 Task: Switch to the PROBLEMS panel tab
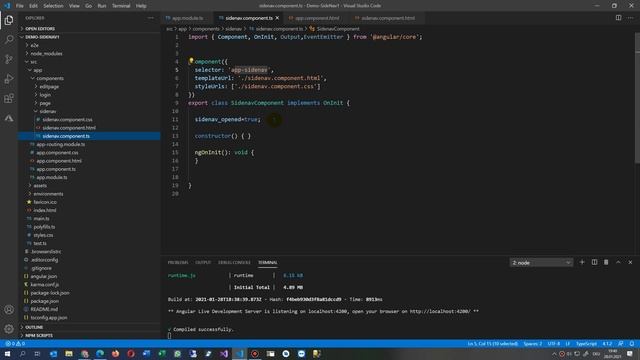[178, 262]
